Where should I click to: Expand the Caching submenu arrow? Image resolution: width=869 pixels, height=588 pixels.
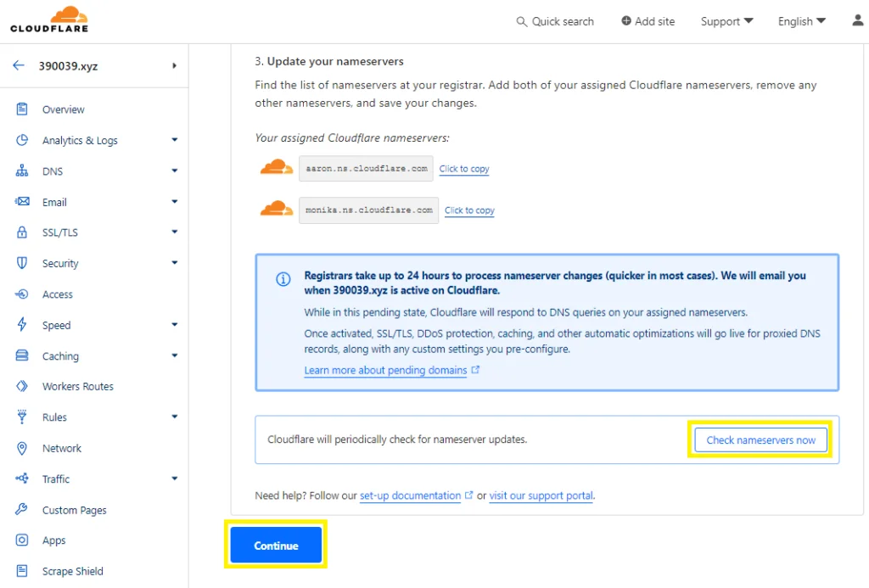click(x=175, y=356)
